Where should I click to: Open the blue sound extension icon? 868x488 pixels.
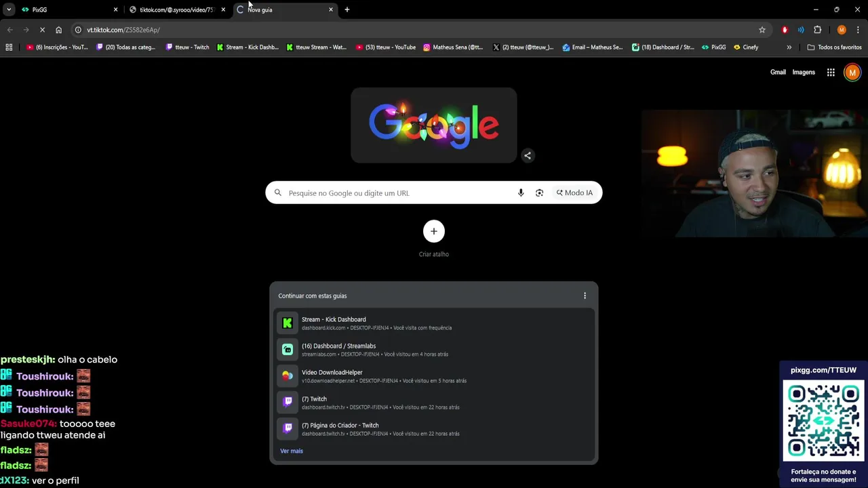point(801,30)
